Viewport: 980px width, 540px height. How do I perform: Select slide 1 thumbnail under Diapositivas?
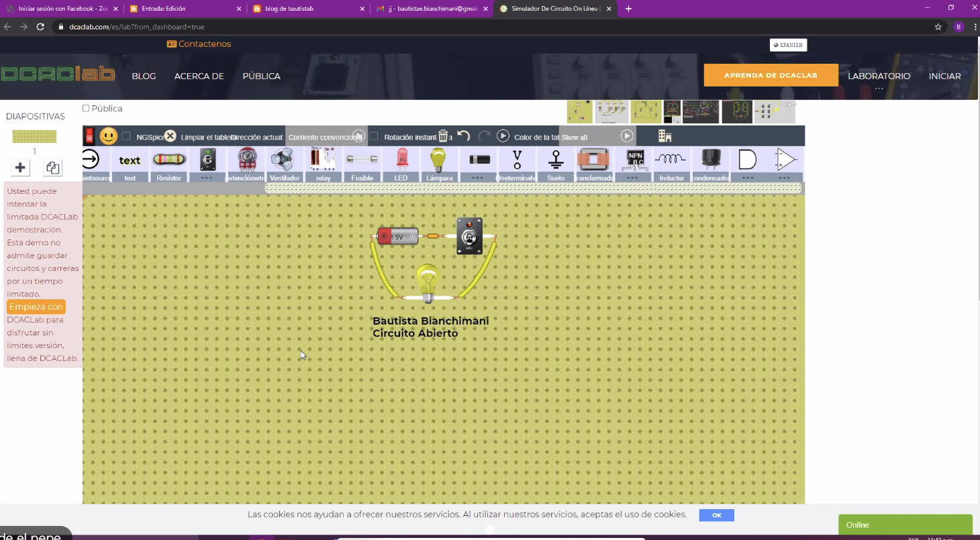click(34, 137)
